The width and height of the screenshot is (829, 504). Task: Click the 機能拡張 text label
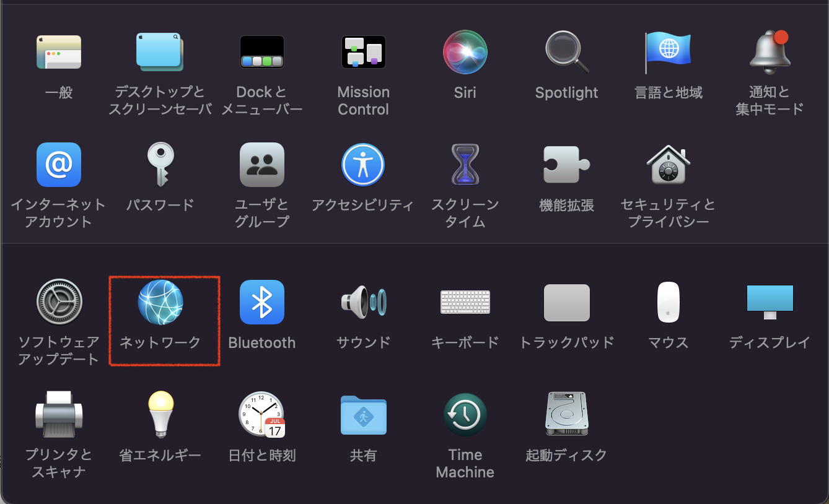pyautogui.click(x=567, y=205)
